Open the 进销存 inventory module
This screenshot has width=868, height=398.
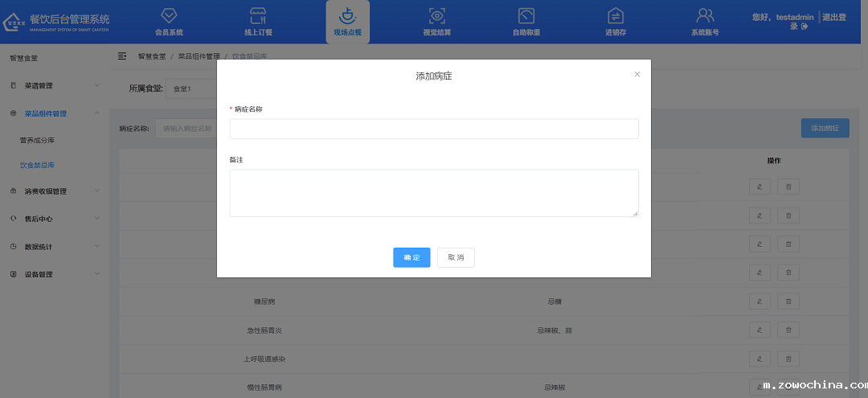click(616, 22)
